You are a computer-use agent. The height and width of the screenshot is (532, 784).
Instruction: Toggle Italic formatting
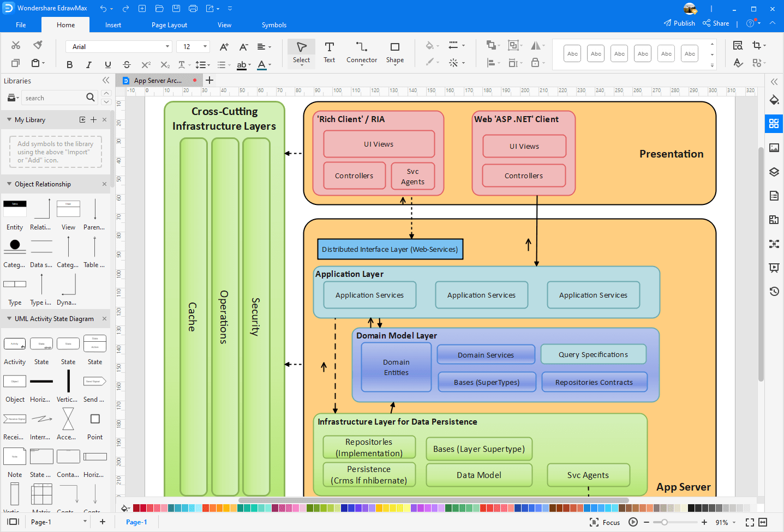pos(88,64)
